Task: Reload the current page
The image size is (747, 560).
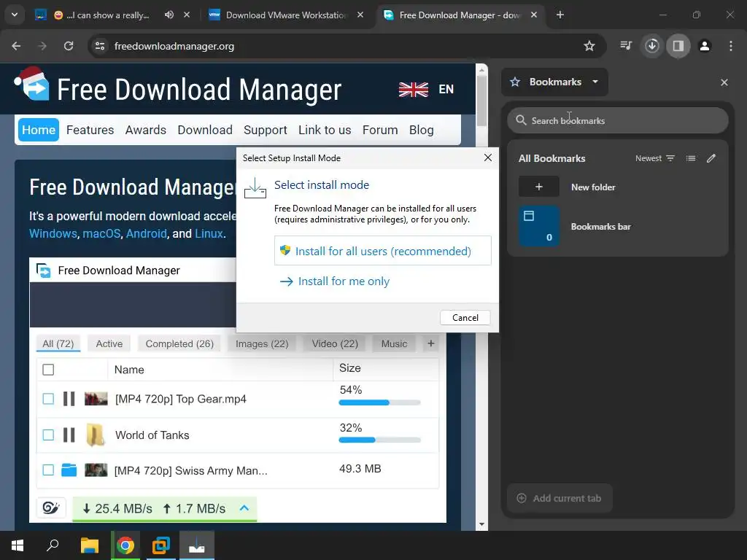Action: (x=69, y=46)
